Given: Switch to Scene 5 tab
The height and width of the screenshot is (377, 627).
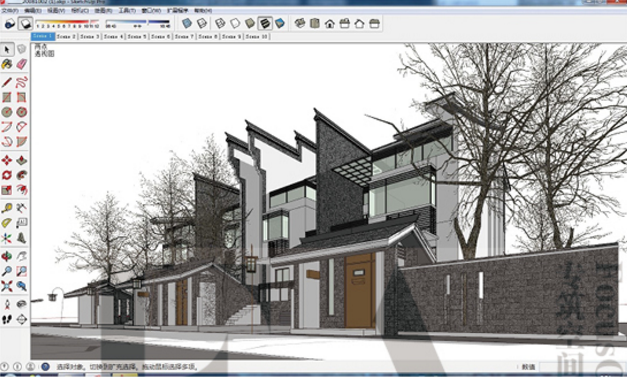Looking at the screenshot, I should (x=137, y=36).
